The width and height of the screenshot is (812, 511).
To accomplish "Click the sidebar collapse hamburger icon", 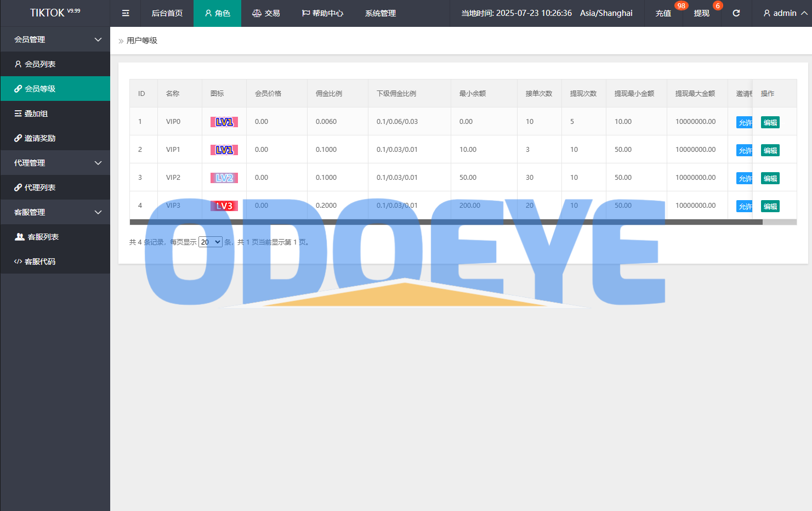I will pyautogui.click(x=126, y=13).
